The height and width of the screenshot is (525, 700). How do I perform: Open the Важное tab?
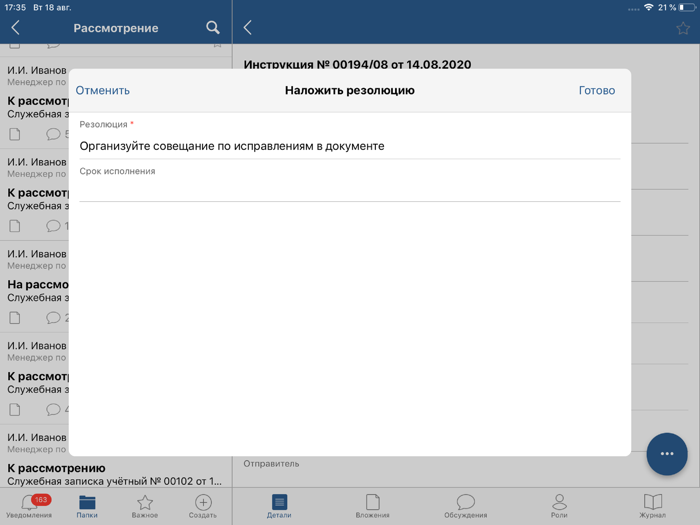coord(145,506)
